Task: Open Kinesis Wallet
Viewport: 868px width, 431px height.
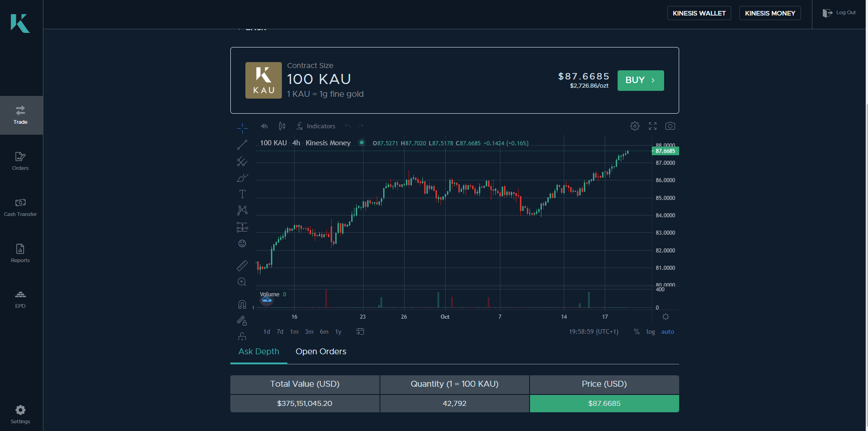Action: (x=699, y=13)
